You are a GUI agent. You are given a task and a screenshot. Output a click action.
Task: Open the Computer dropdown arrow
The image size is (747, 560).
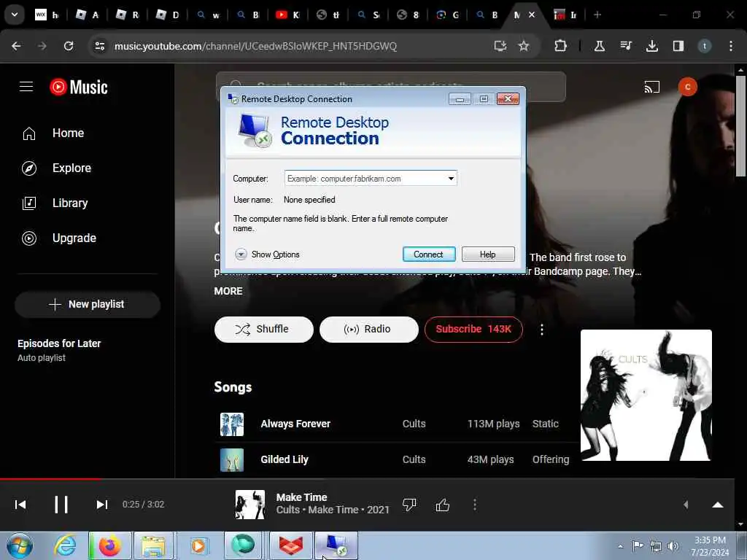click(x=451, y=179)
